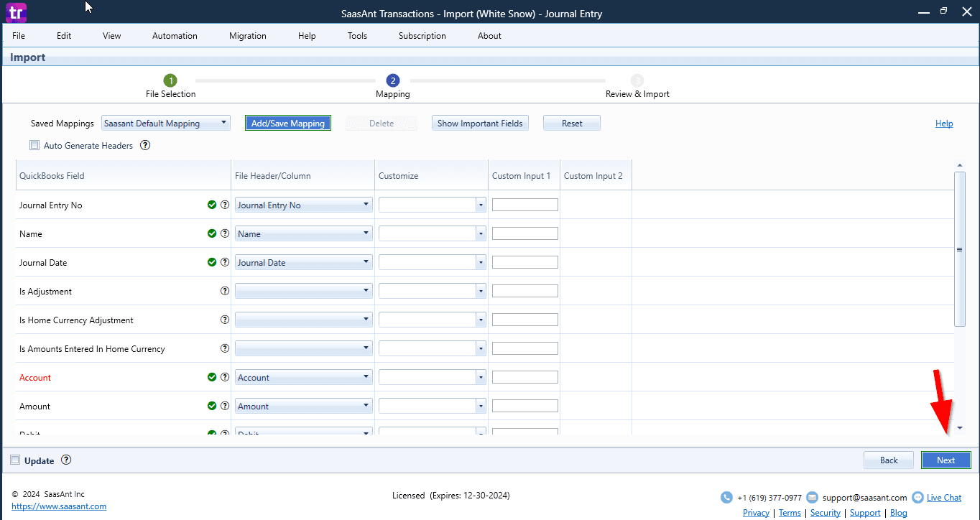The image size is (980, 520).
Task: Click Custom Input 1 field for Amount row
Action: [x=525, y=406]
